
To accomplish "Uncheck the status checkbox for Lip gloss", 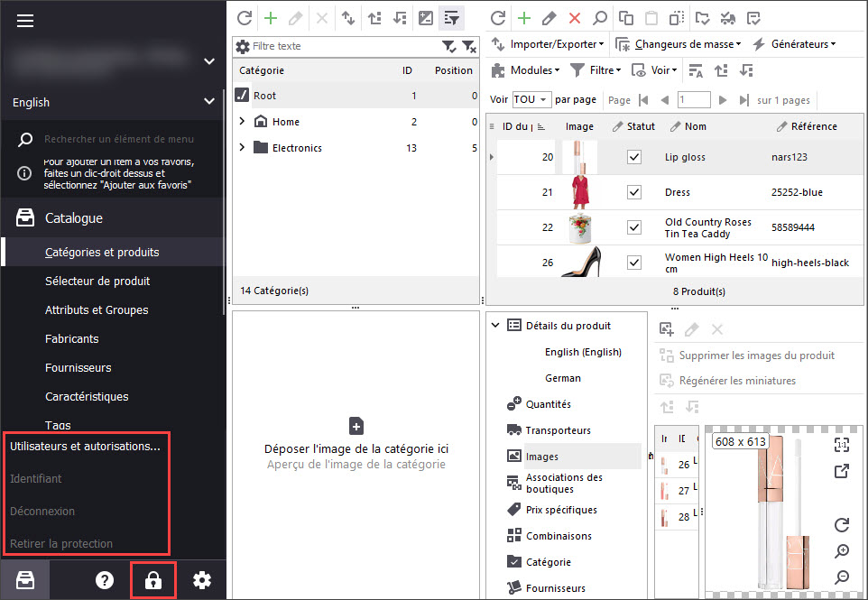I will [x=634, y=157].
